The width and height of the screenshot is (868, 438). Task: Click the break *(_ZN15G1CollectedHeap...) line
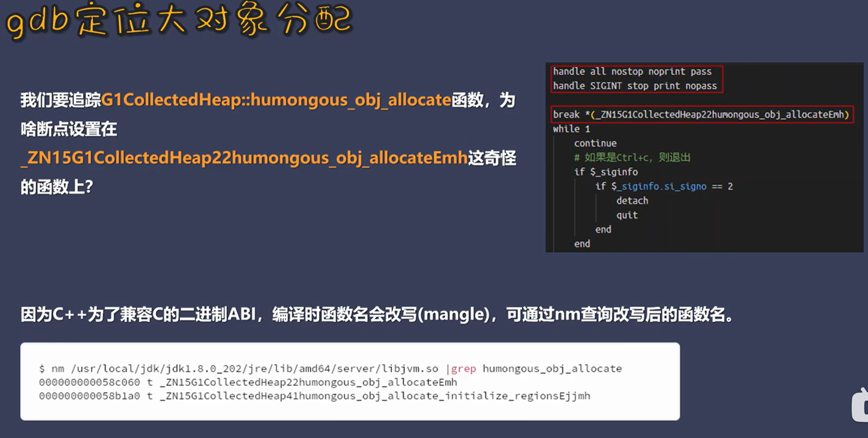701,115
